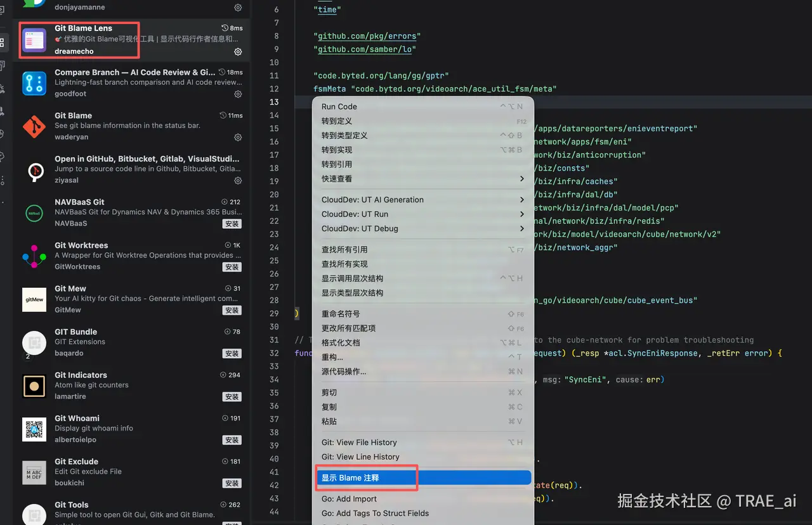Select 转到定义 in the context menu
The height and width of the screenshot is (525, 812).
pos(423,121)
